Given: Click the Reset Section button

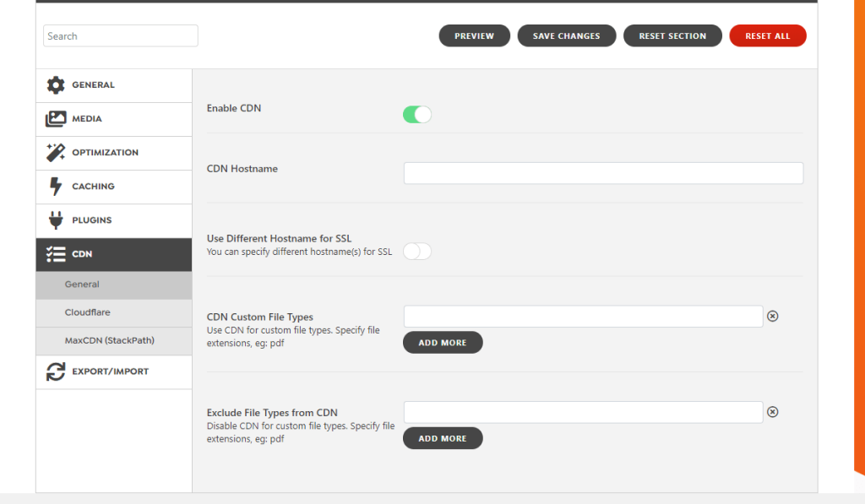Looking at the screenshot, I should pos(672,35).
